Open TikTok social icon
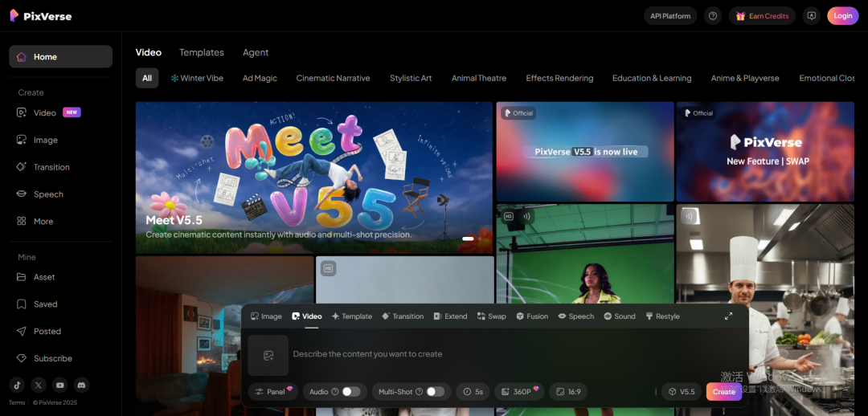Screen dimensions: 868x416 (17, 385)
